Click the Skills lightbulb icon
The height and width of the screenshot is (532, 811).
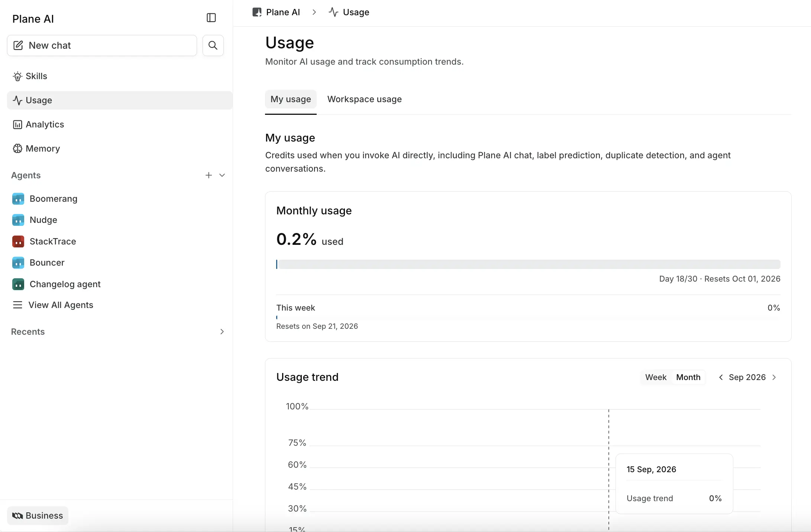click(17, 76)
